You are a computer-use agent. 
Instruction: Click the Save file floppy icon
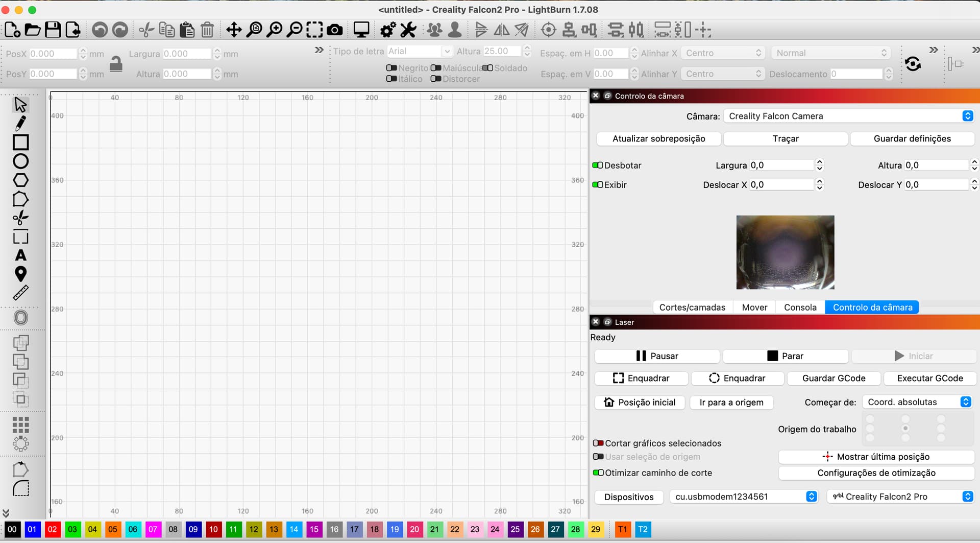tap(53, 30)
